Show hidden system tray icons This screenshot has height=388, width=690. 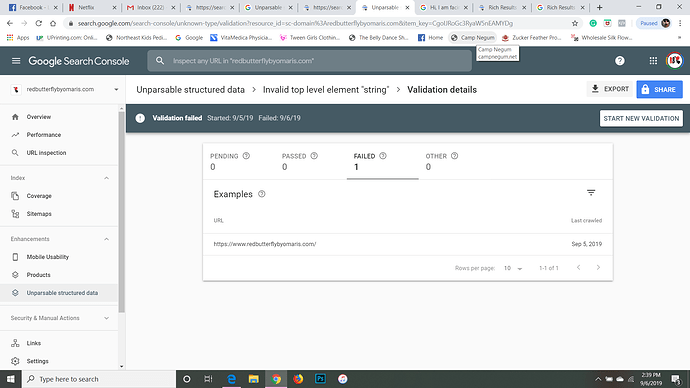pyautogui.click(x=598, y=379)
